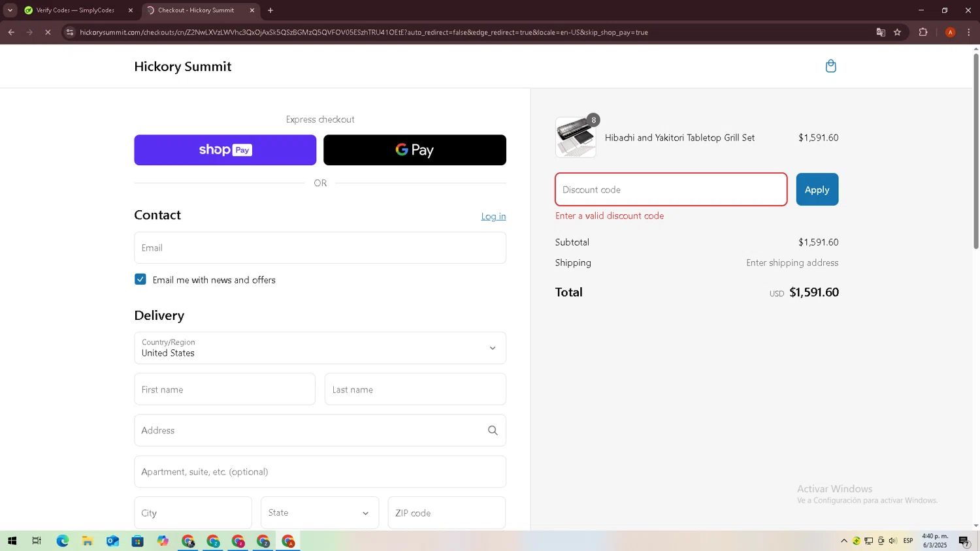Click the ESP language indicator
This screenshot has height=551, width=980.
(908, 541)
